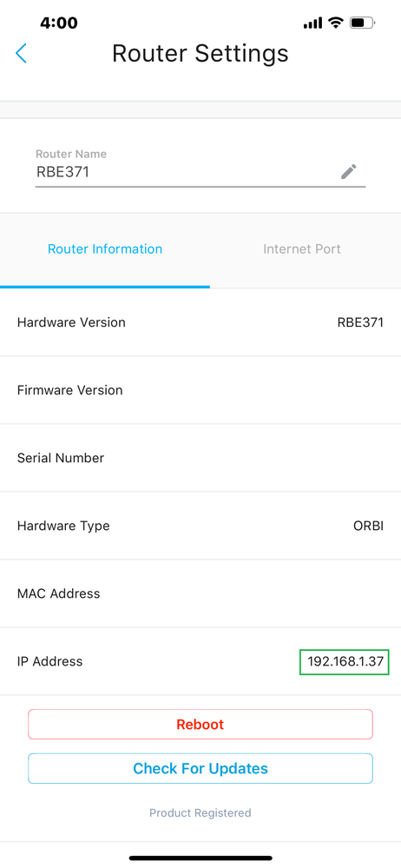Screen dimensions: 401x868
Task: Tap the Firmware Version row
Action: coord(200,390)
